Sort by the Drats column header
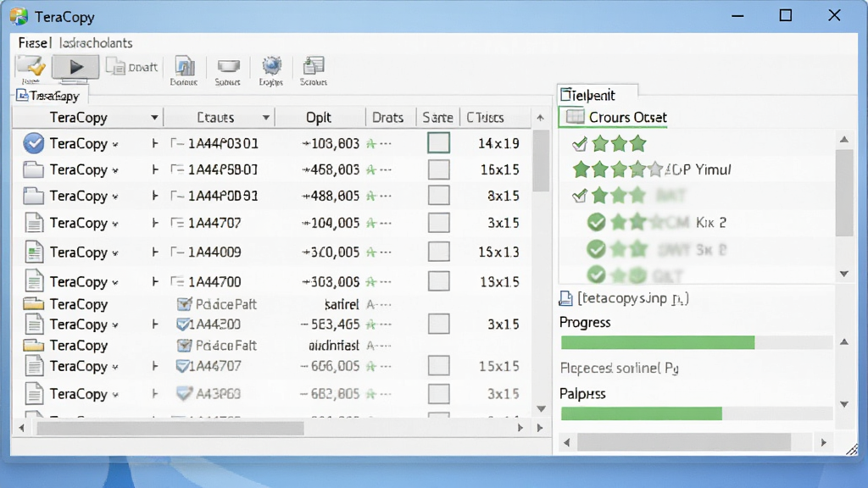This screenshot has width=868, height=488. (x=387, y=118)
